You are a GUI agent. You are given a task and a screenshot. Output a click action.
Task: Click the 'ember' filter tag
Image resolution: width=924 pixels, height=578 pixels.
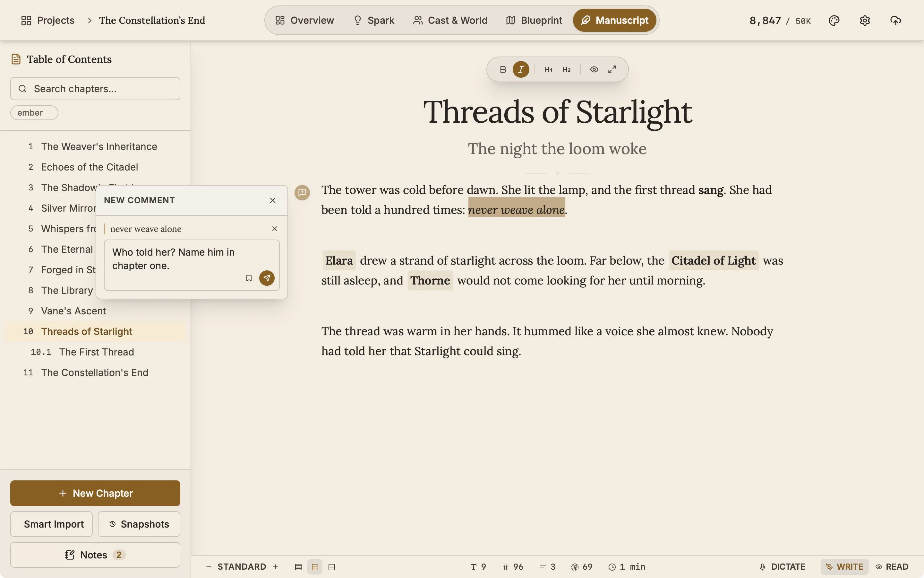pos(34,113)
